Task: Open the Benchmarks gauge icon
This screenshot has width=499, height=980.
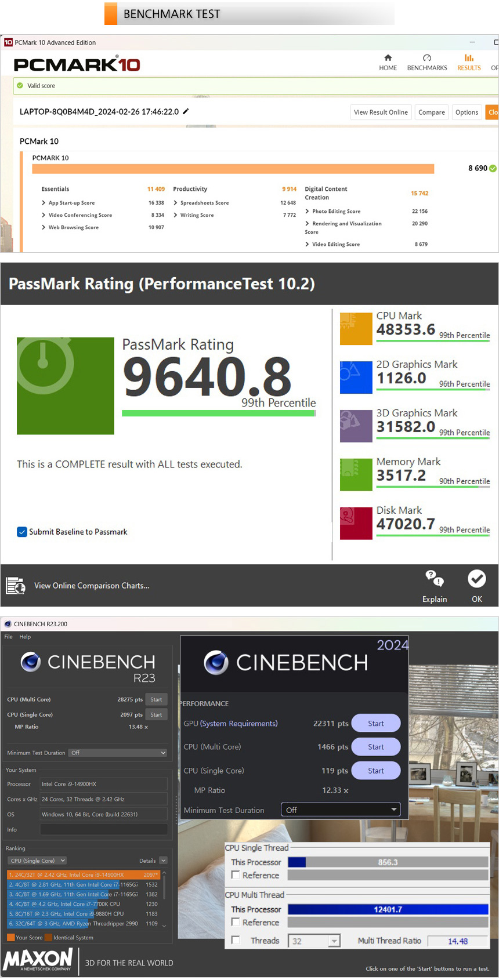Action: pos(427,58)
